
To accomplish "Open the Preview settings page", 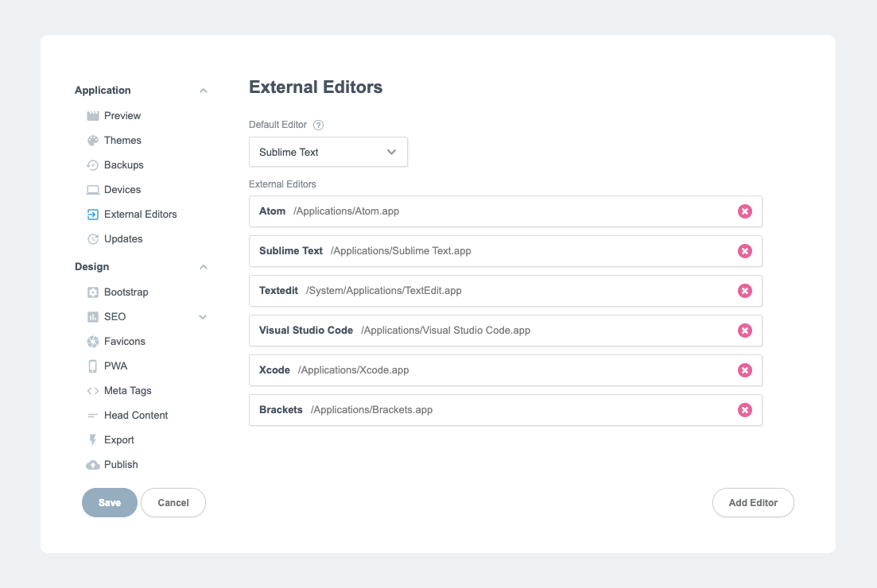I will click(122, 116).
